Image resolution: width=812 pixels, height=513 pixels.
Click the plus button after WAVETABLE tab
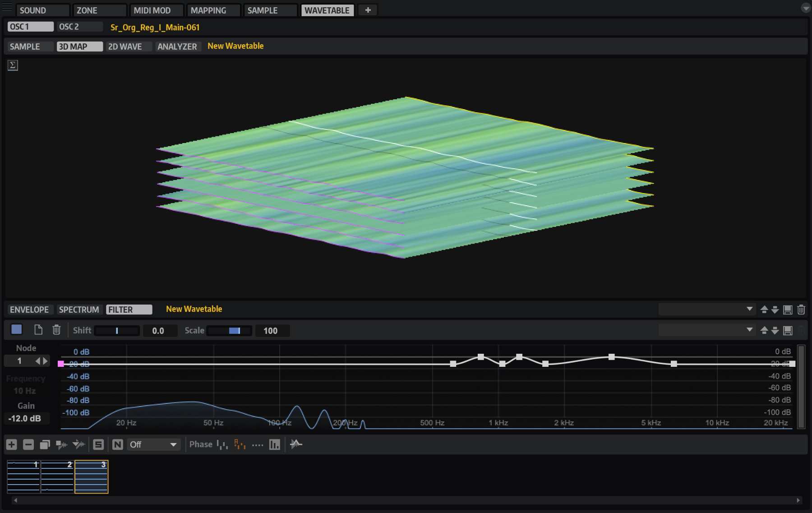coord(368,10)
